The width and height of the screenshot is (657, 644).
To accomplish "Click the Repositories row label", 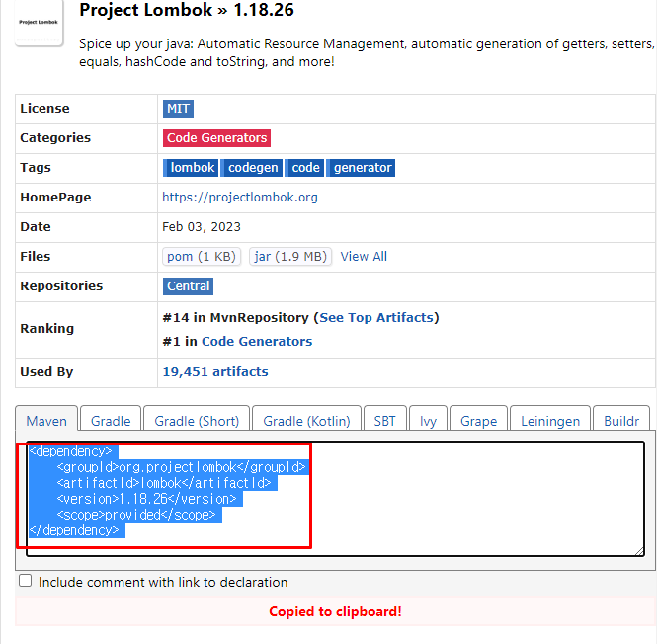I will pos(61,286).
